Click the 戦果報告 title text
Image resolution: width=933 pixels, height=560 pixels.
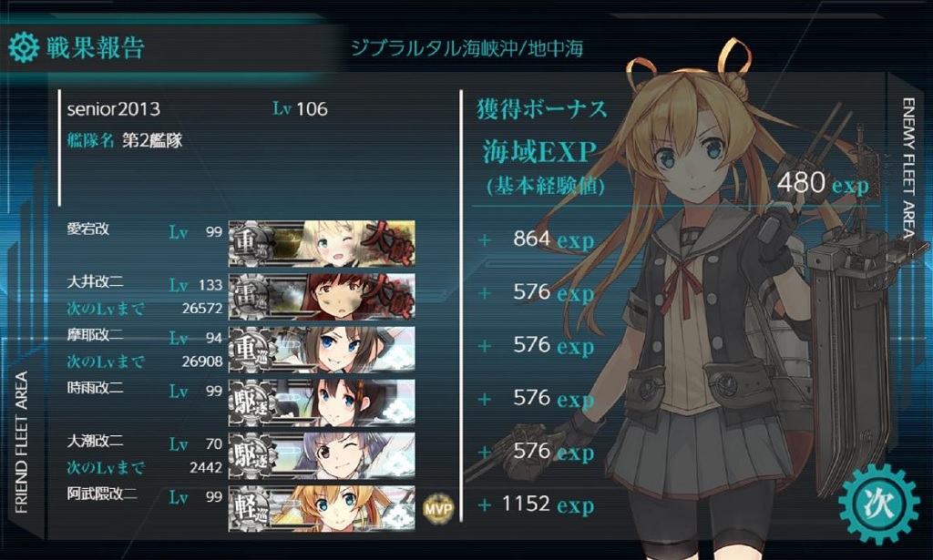(96, 48)
